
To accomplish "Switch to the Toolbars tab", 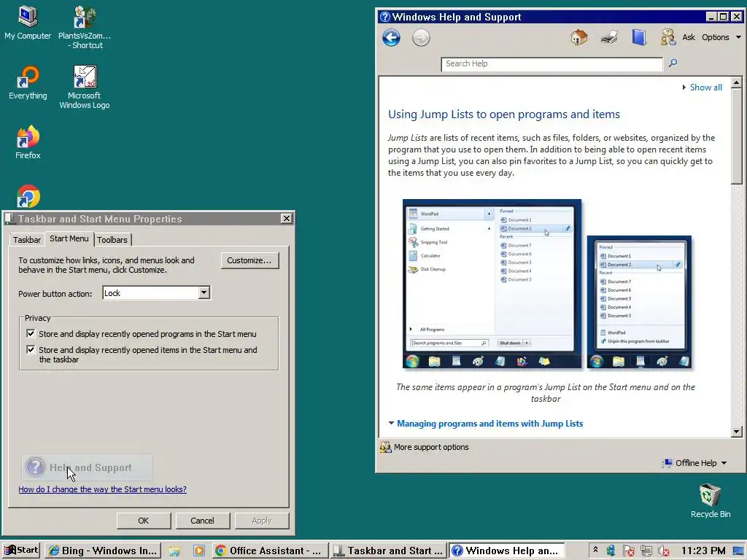I will click(x=112, y=239).
